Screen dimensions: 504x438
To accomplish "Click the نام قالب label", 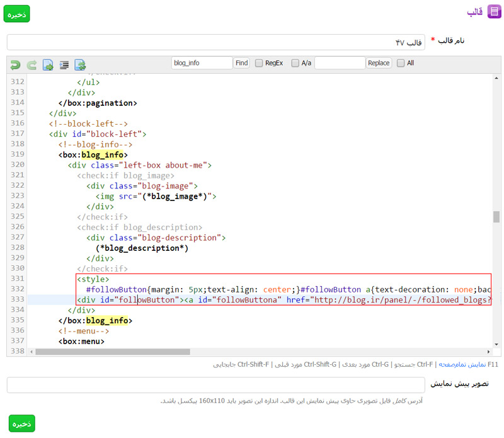I will [451, 40].
